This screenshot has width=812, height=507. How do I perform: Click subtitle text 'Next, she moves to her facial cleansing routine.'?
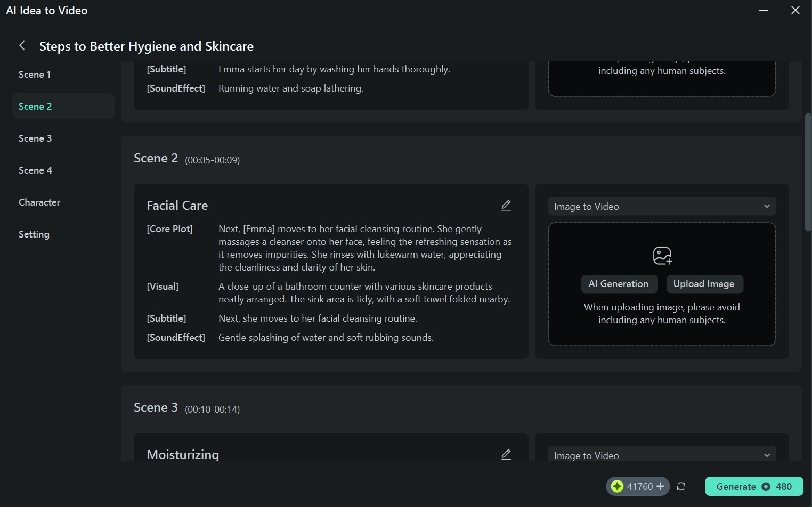[x=318, y=318]
